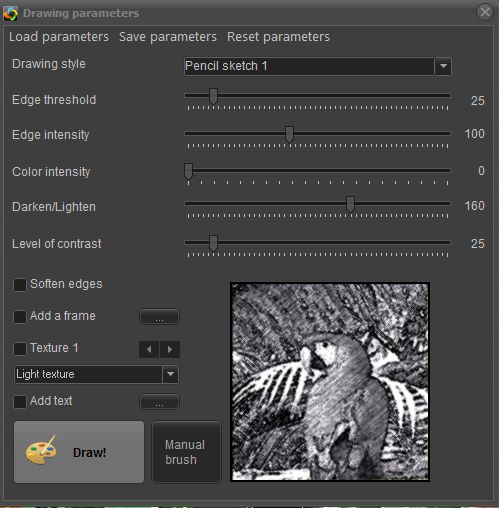Click the Edge intensity slider handle

click(x=289, y=134)
